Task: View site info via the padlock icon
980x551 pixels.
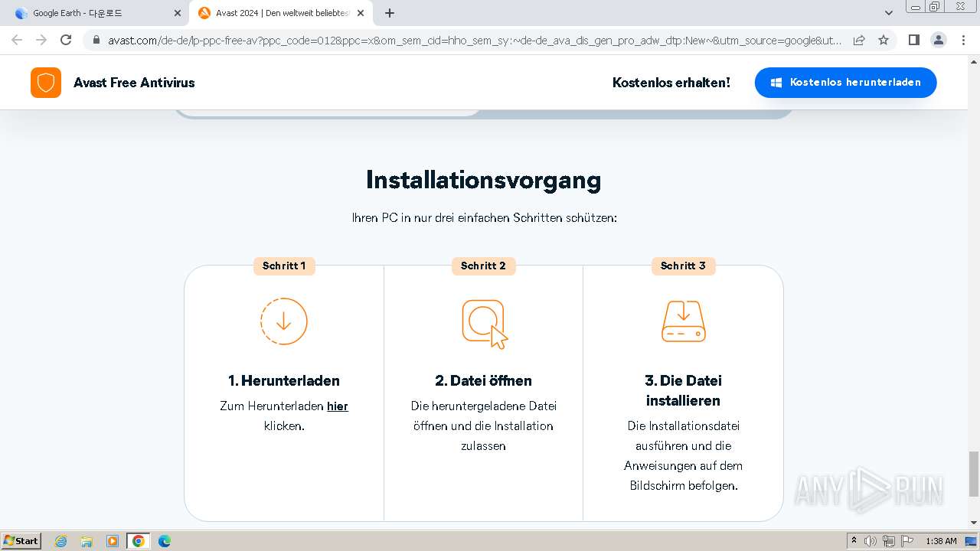Action: 96,40
